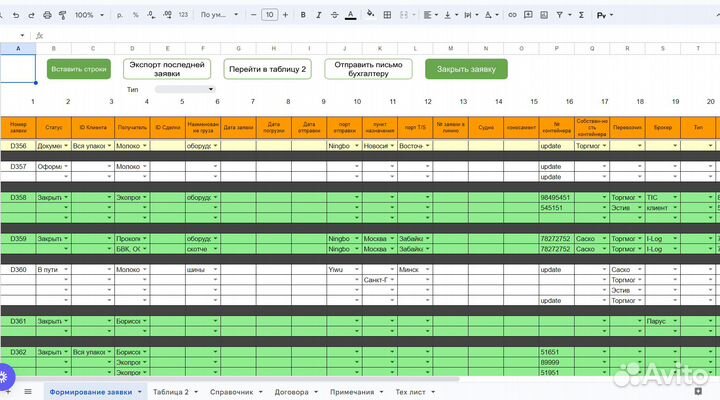Open text rotation options
This screenshot has height=400, width=720.
(491, 15)
